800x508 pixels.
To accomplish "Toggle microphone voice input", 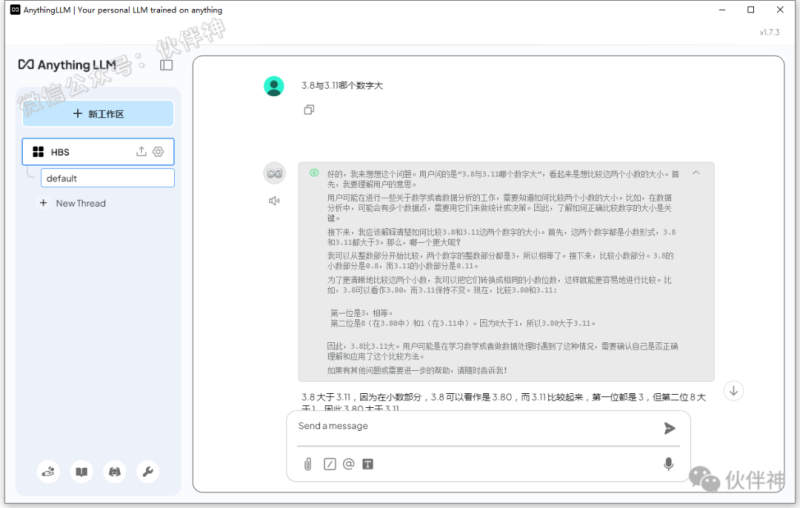I will tap(668, 464).
